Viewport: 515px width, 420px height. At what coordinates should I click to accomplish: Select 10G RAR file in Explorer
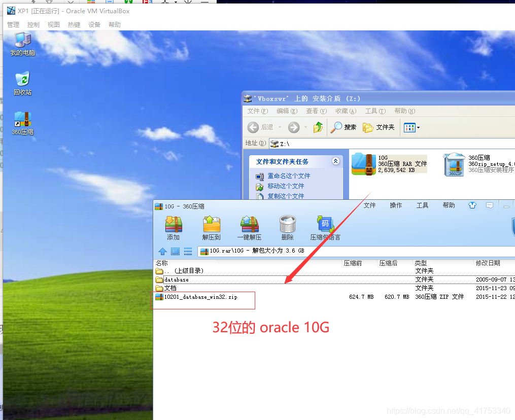click(389, 164)
